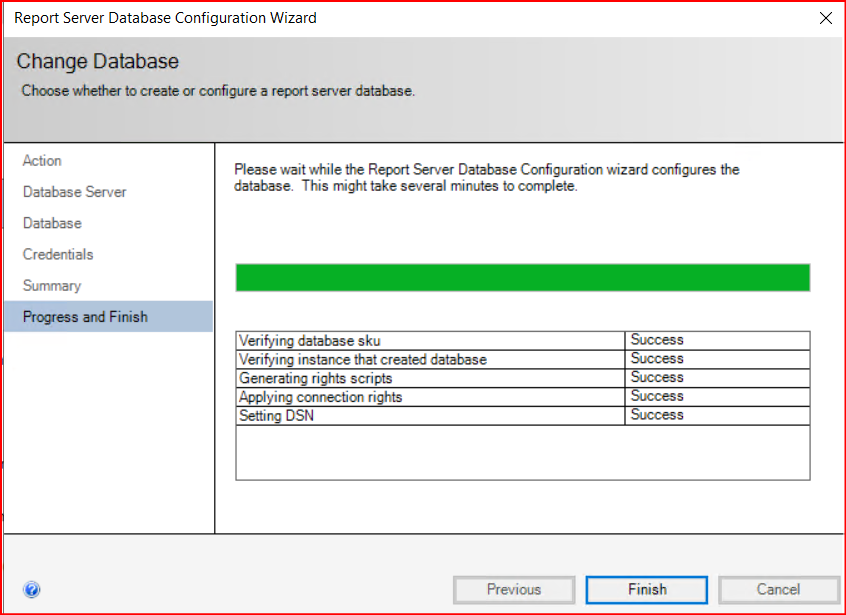Go to the Database Server step
This screenshot has width=846, height=615.
(75, 192)
